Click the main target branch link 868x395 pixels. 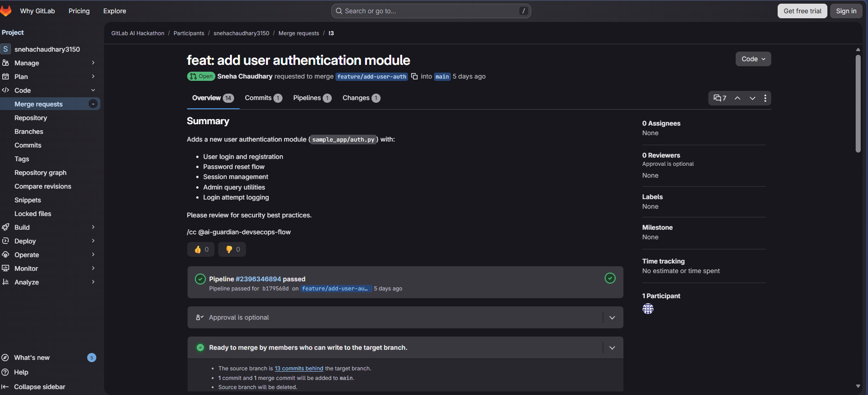(x=442, y=77)
